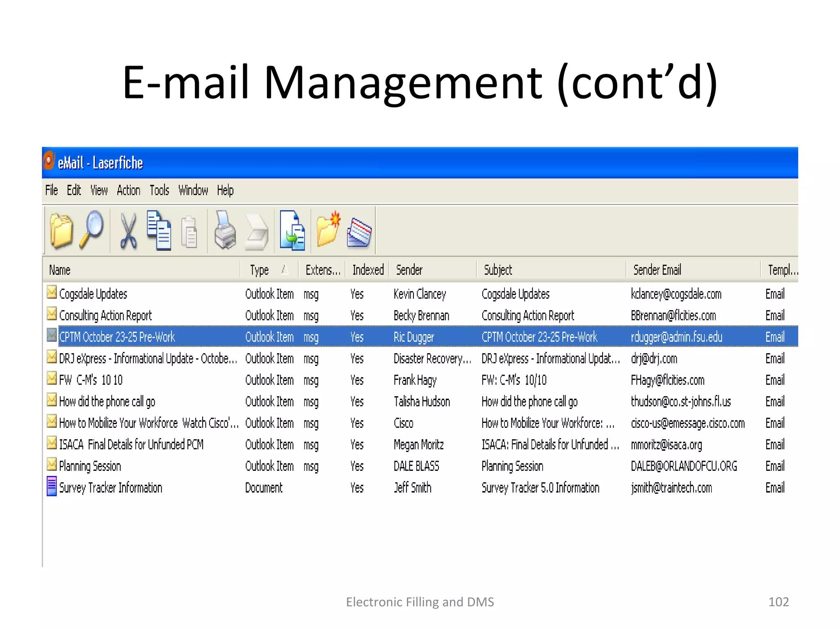
Task: Sort by the Templ... column header
Action: [780, 270]
